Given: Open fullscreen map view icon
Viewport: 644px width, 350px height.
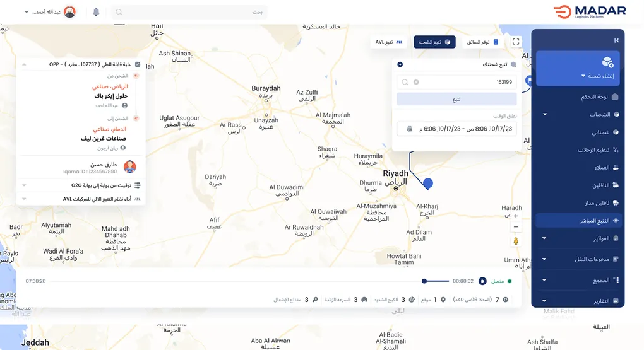Looking at the screenshot, I should [516, 42].
